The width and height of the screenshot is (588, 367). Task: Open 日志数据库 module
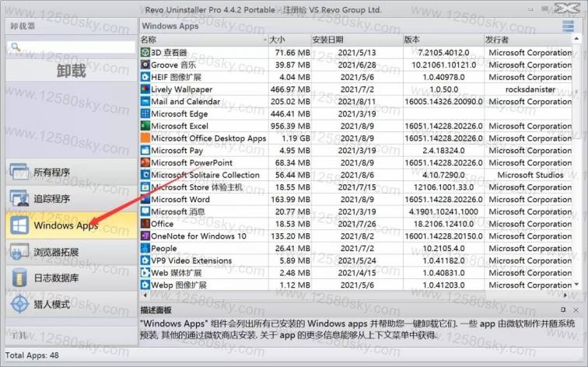[72, 278]
